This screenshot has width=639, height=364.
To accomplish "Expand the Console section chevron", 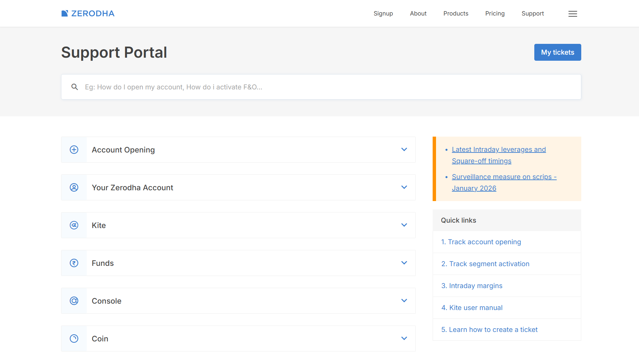I will click(404, 301).
